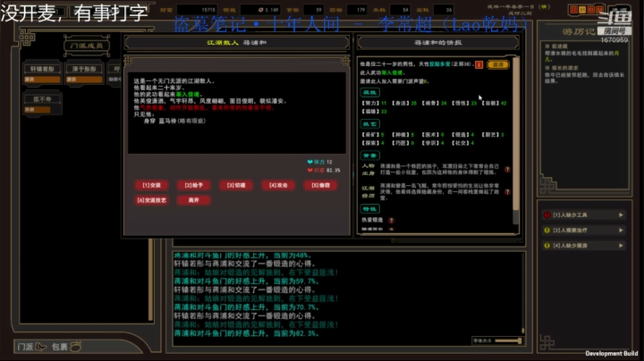Viewport: 644px width, 361px height.
Task: Click log line 当前为48%
Action: pyautogui.click(x=241, y=256)
